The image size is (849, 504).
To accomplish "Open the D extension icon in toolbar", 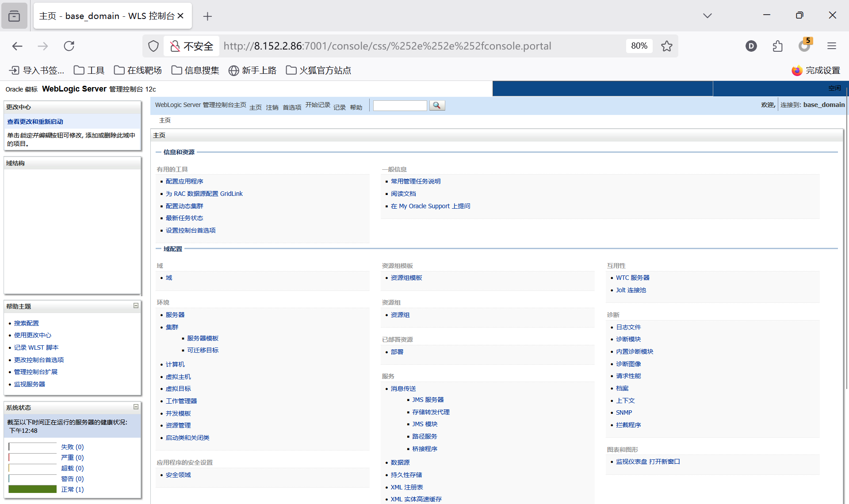I will coord(751,46).
